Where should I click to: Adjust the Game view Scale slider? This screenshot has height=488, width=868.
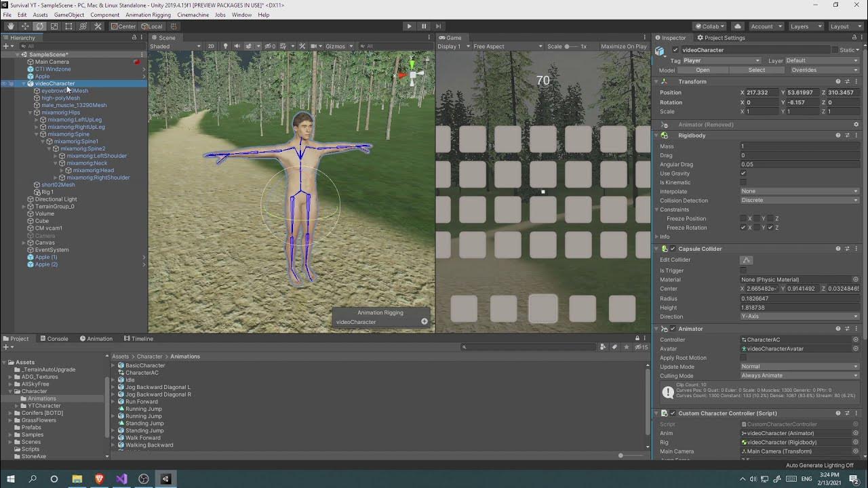click(x=572, y=46)
